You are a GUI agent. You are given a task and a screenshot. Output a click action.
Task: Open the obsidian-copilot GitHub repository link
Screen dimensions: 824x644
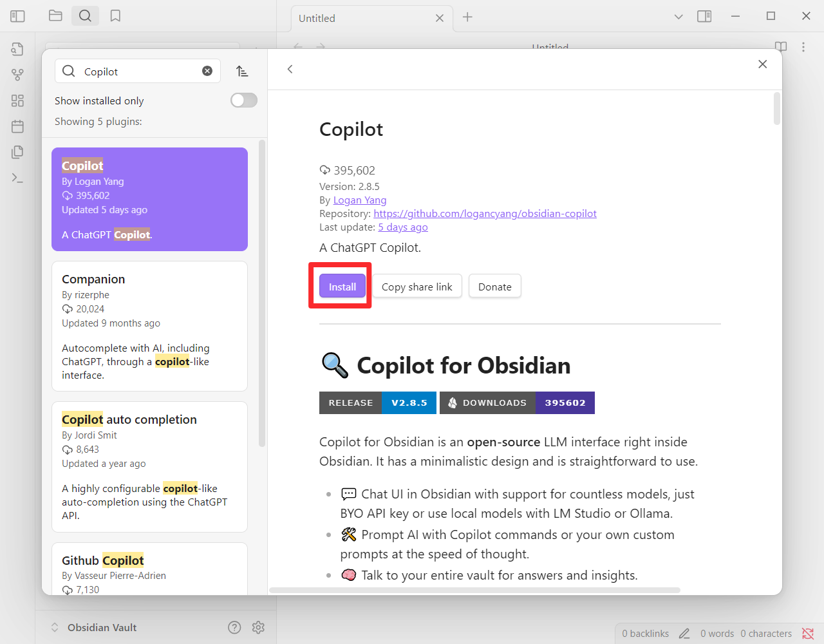pyautogui.click(x=485, y=213)
